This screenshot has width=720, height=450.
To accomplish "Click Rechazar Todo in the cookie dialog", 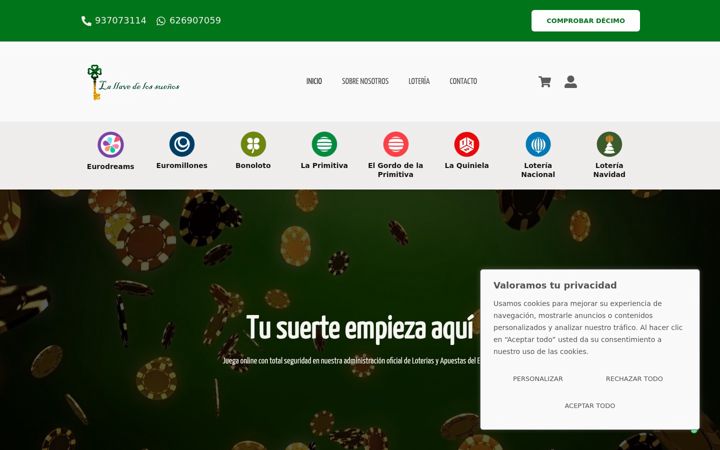I will pos(634,379).
